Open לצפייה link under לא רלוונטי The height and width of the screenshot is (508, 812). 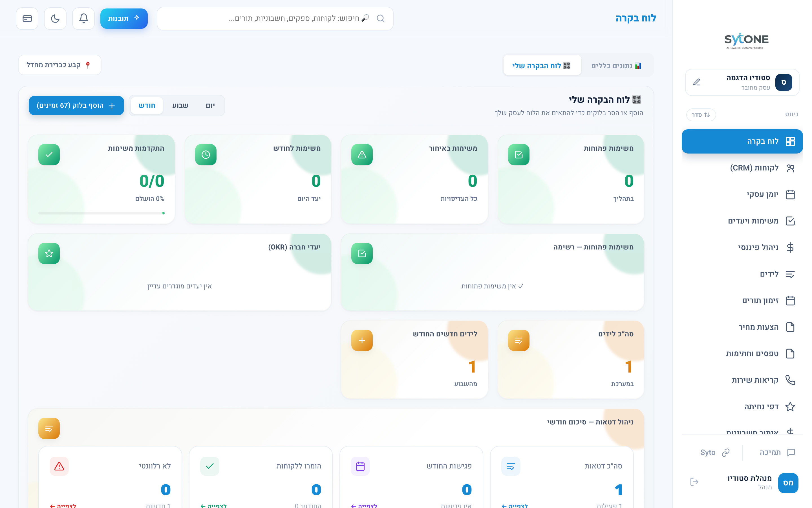(x=63, y=505)
